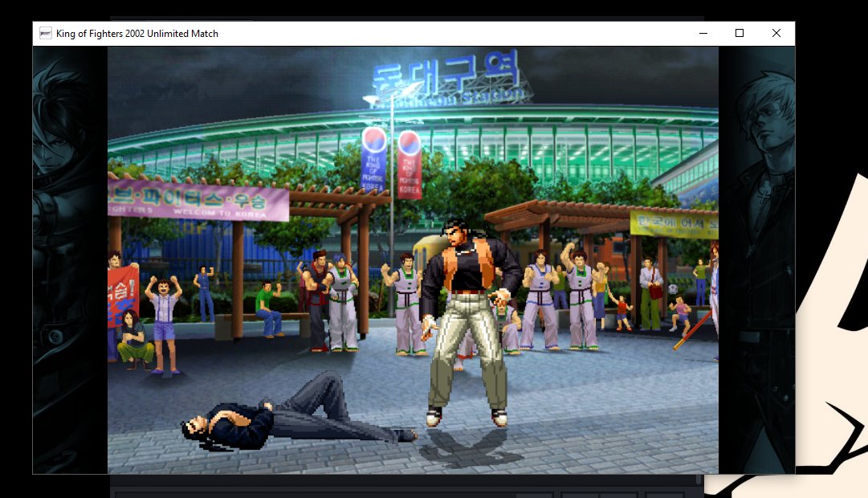Close the King of Fighters 2002 window
Screen dimensions: 868x498
click(x=776, y=33)
